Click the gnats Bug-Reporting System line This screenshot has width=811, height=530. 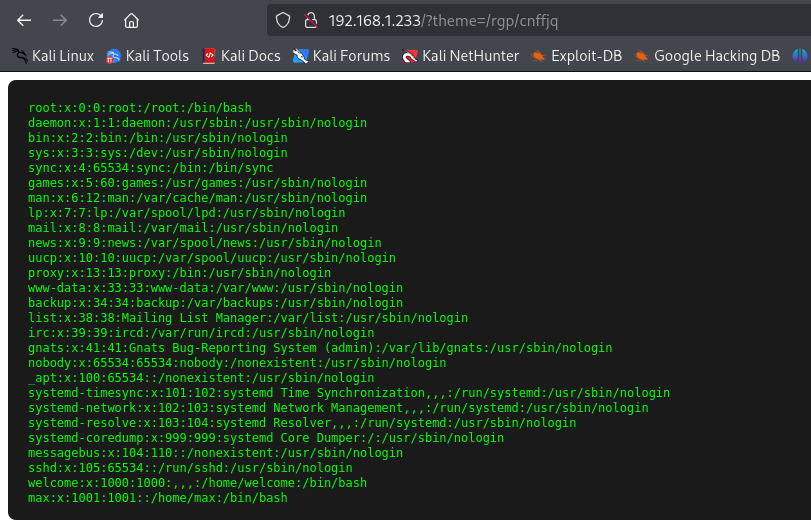(319, 348)
